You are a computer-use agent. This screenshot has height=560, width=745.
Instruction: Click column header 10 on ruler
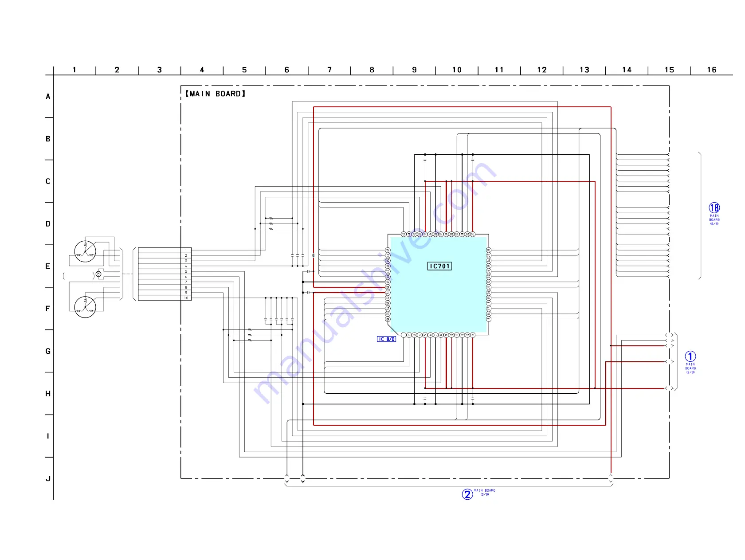click(x=457, y=70)
